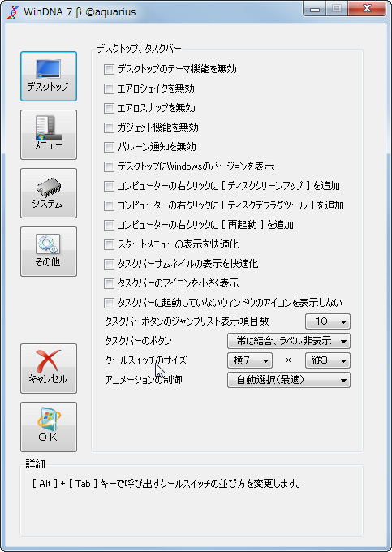Open the アニメーションの制御 dropdown
Image resolution: width=392 pixels, height=552 pixels.
coord(289,380)
